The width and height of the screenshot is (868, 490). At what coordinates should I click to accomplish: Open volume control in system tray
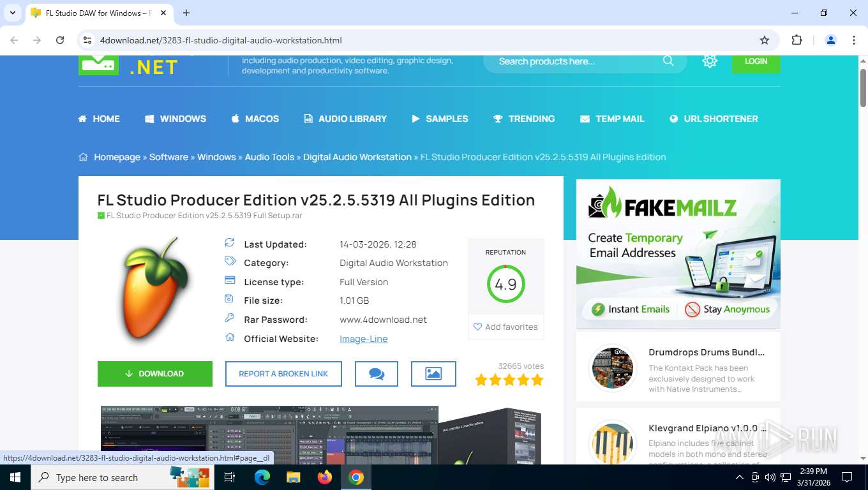[770, 477]
